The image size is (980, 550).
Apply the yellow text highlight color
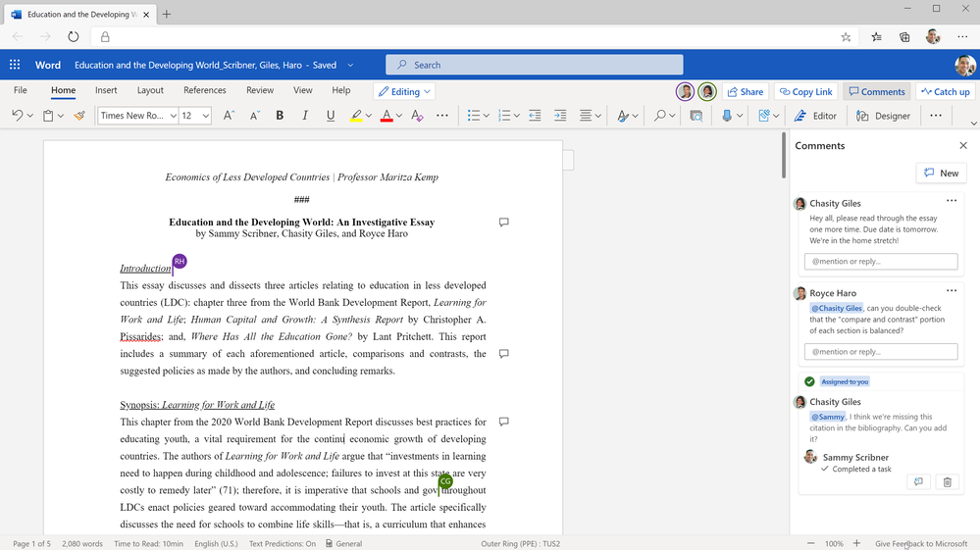coord(356,116)
